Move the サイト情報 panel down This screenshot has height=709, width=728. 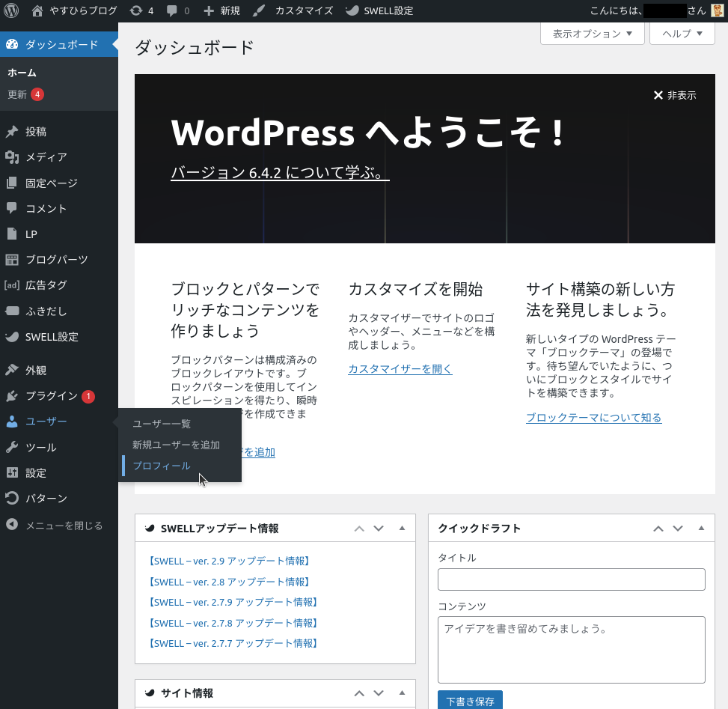click(379, 693)
